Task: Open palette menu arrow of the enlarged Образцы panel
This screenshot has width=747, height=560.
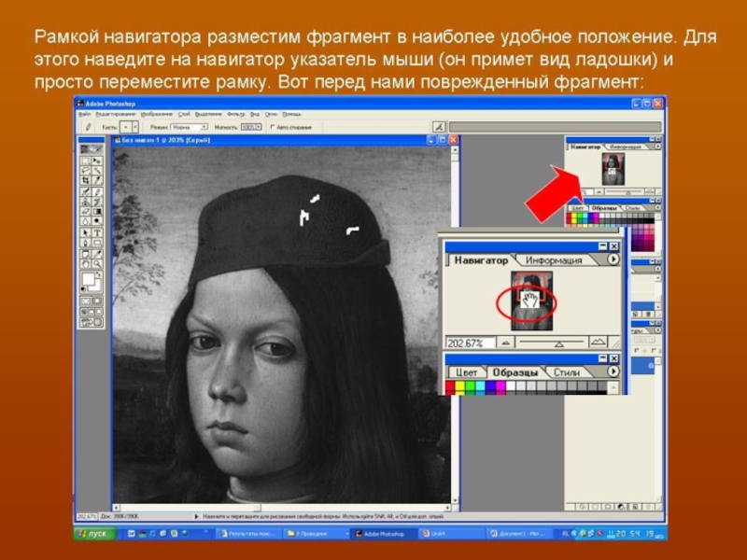Action: click(613, 371)
